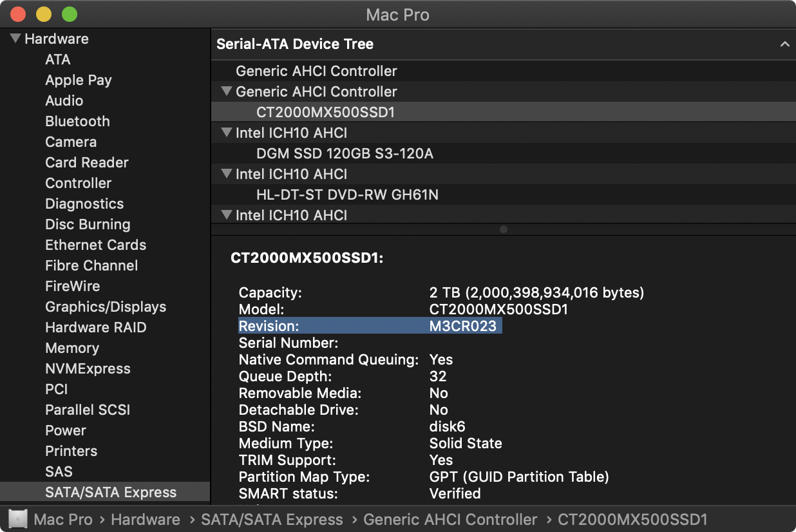The width and height of the screenshot is (796, 532).
Task: Click the Revision row M3CR023
Action: tap(370, 326)
